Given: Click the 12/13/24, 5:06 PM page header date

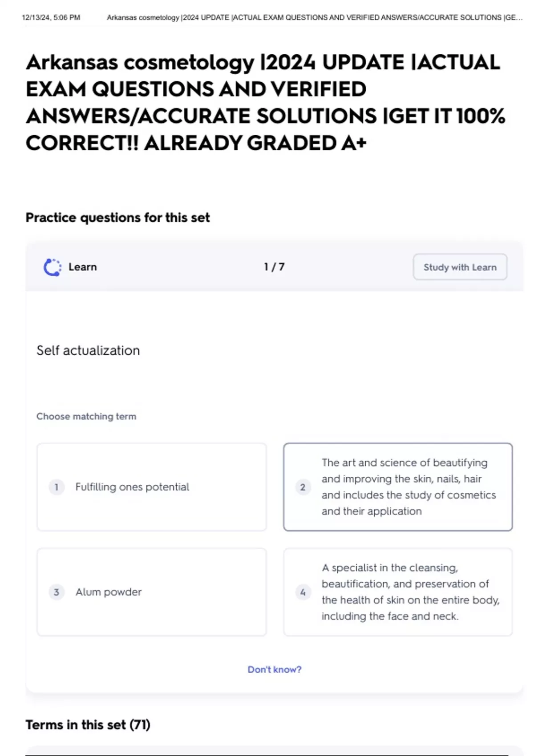Looking at the screenshot, I should coord(51,18).
